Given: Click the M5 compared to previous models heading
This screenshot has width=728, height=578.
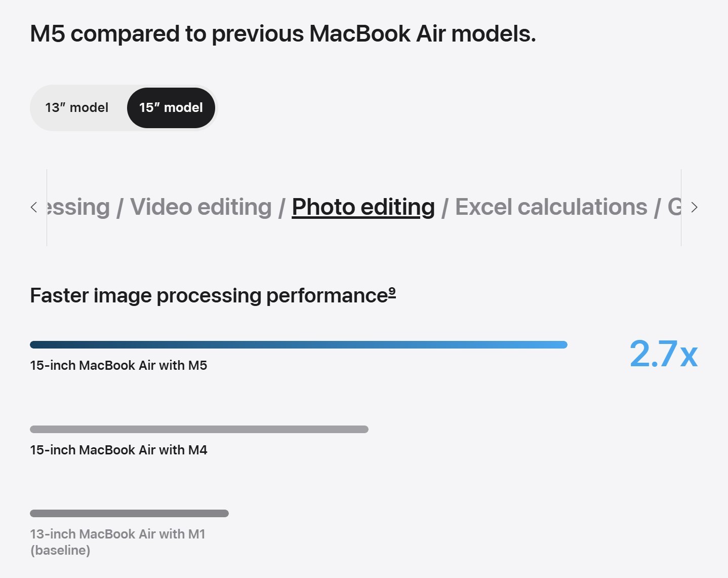Looking at the screenshot, I should 282,34.
